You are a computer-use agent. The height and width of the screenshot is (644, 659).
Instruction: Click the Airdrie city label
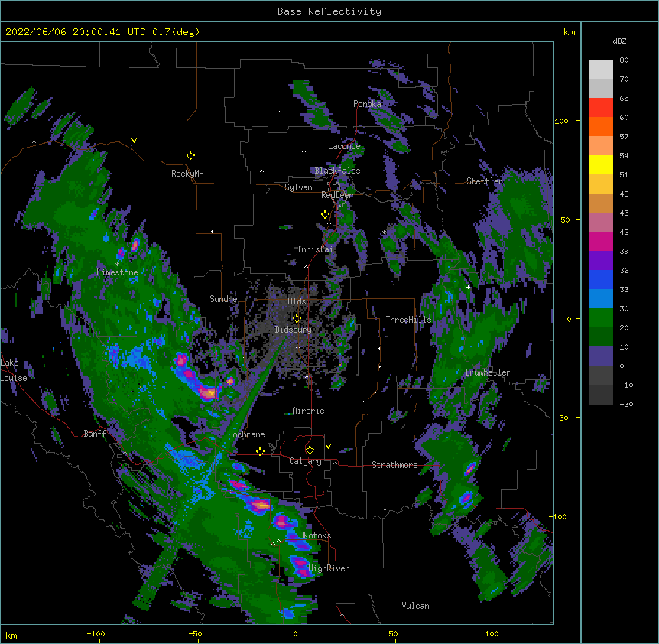coord(309,411)
